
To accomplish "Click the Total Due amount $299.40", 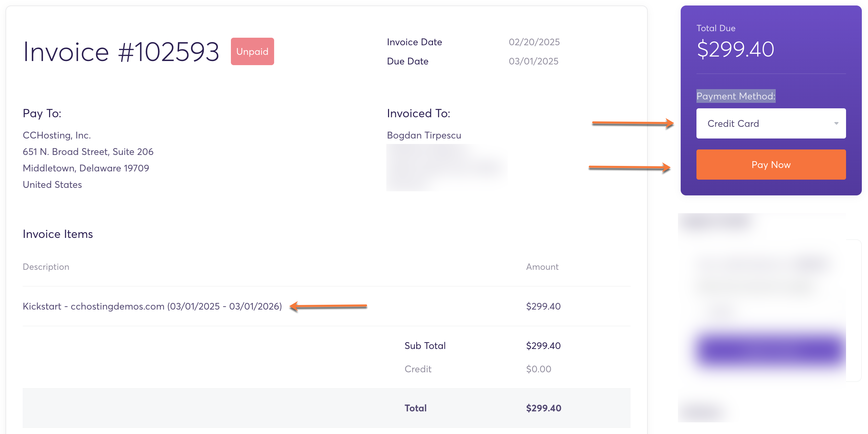I will (735, 49).
